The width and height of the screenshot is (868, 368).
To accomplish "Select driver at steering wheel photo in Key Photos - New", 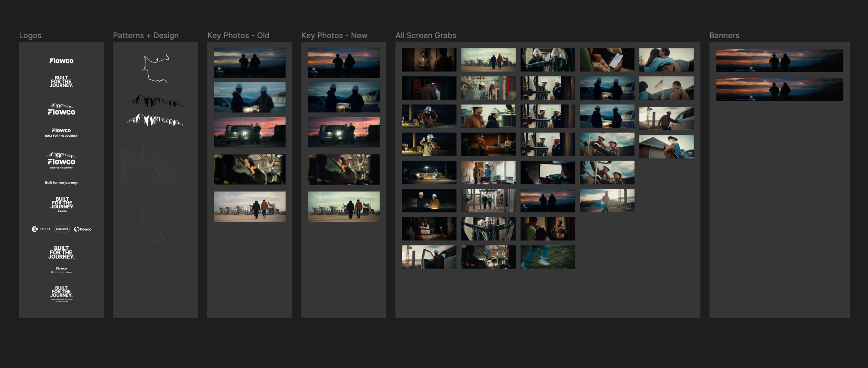I will pos(344,169).
